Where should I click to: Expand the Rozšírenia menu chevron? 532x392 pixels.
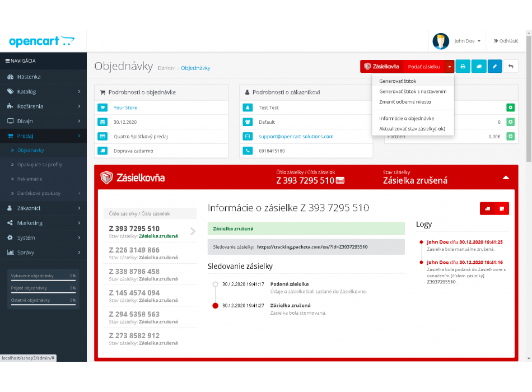pyautogui.click(x=79, y=106)
